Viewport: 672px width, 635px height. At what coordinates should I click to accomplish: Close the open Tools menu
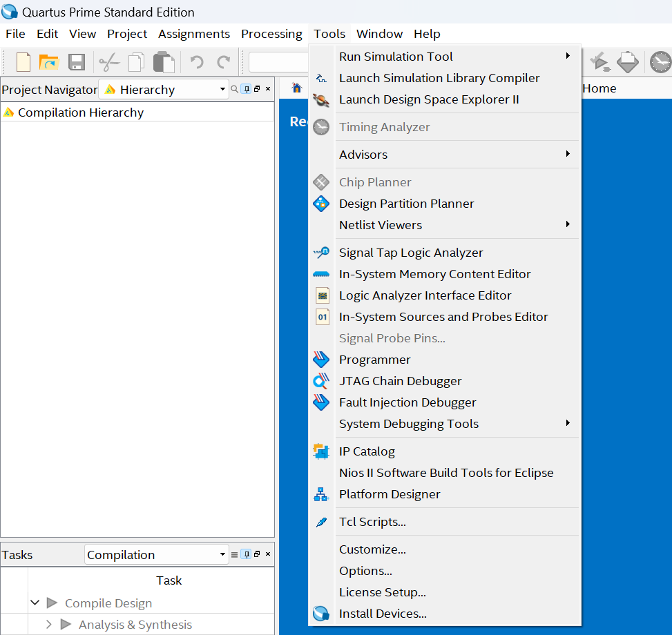(x=329, y=34)
